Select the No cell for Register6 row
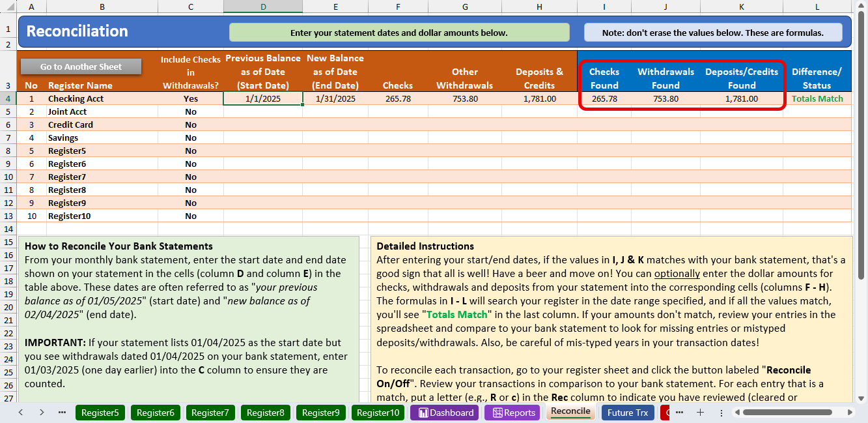The width and height of the screenshot is (868, 423). pyautogui.click(x=191, y=164)
